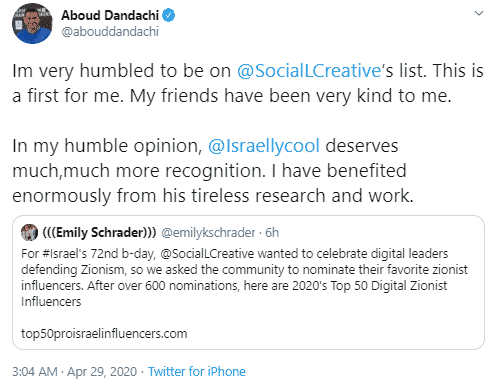Image resolution: width=493 pixels, height=389 pixels.
Task: Click the @emilykschrader handle
Action: [x=208, y=232]
